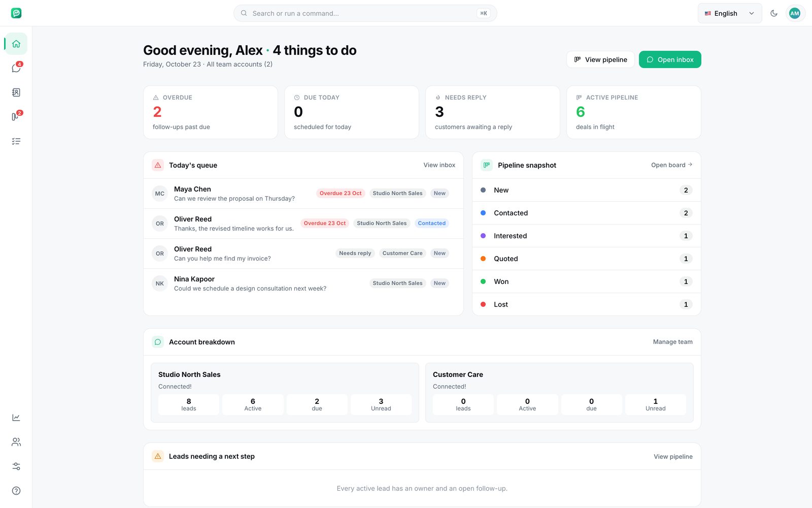Image resolution: width=812 pixels, height=508 pixels.
Task: Open the tasks checklist sidebar icon
Action: click(16, 141)
